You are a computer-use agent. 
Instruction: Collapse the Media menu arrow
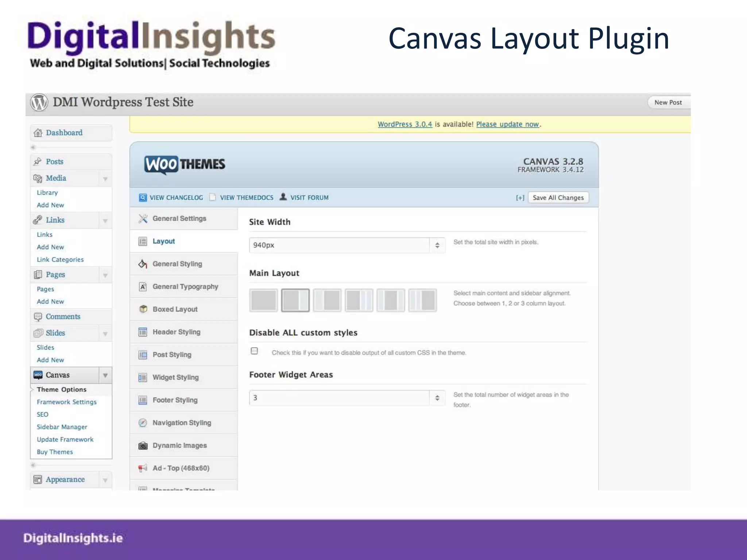[105, 179]
